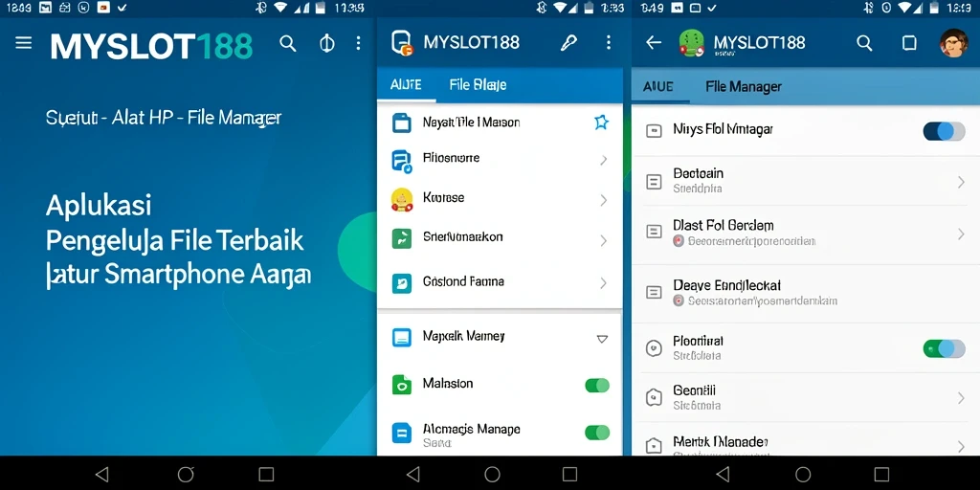
Task: Tap the star icon on Nayak File Mason row
Action: 601,122
